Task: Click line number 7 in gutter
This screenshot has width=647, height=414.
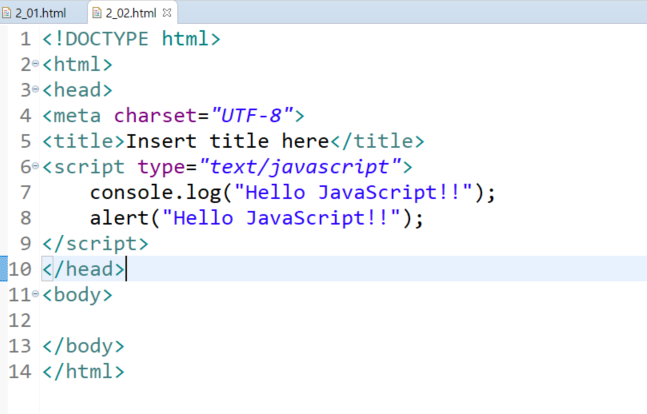Action: click(x=26, y=193)
